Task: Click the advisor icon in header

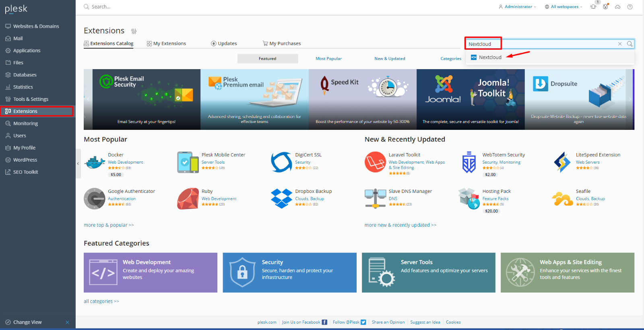Action: 605,7
